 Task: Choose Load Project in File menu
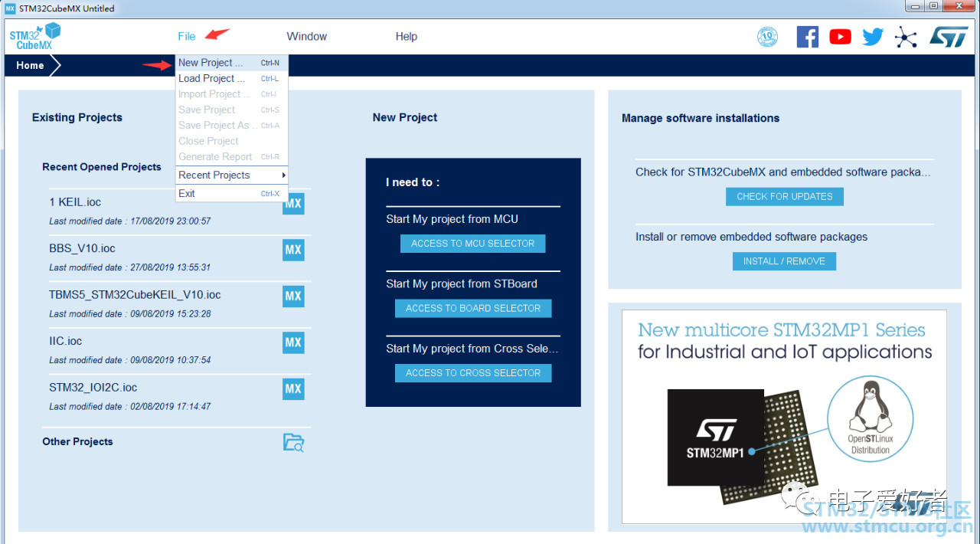(231, 78)
